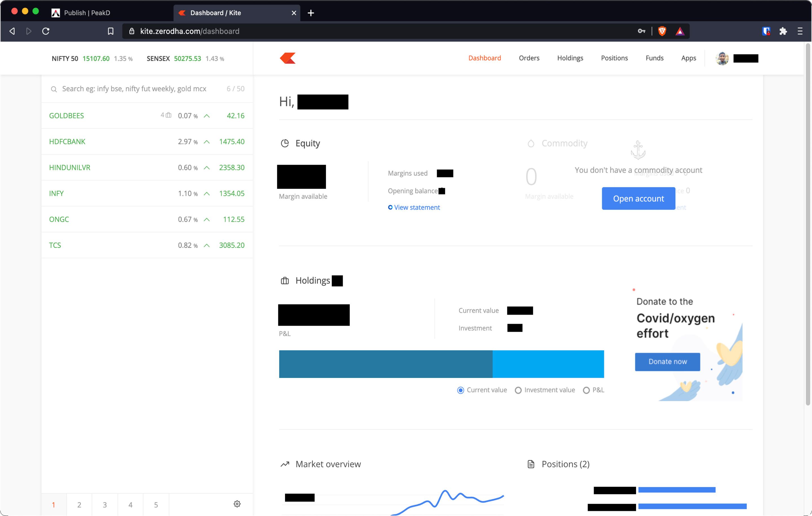Select the Current value radio button
Image resolution: width=812 pixels, height=516 pixels.
click(x=461, y=390)
